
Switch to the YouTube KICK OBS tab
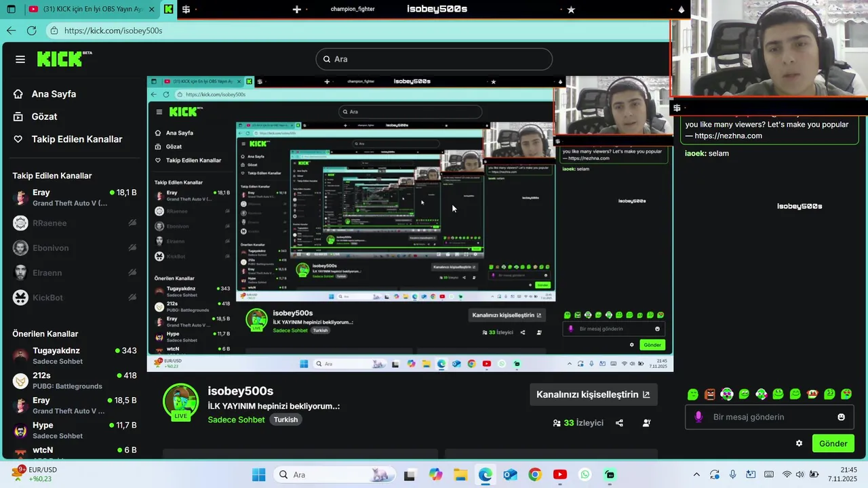[x=92, y=9]
